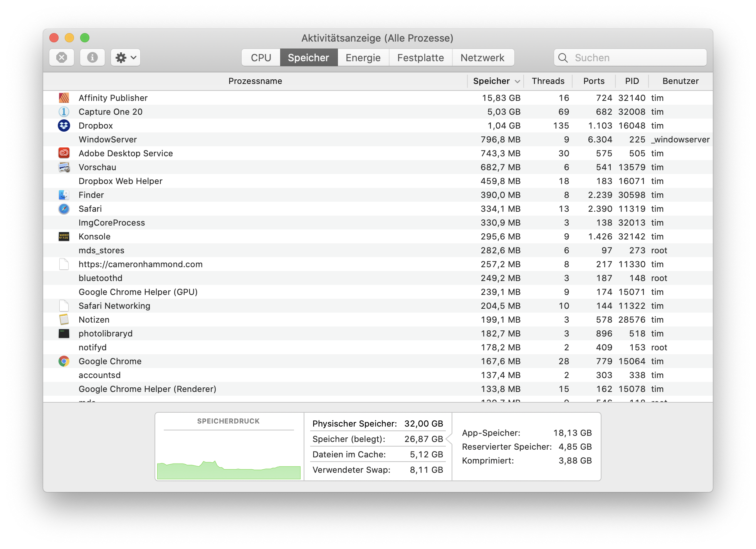Viewport: 756px width, 549px height.
Task: Click the Verwendeter Swap 8,11 GB entry
Action: pyautogui.click(x=378, y=470)
